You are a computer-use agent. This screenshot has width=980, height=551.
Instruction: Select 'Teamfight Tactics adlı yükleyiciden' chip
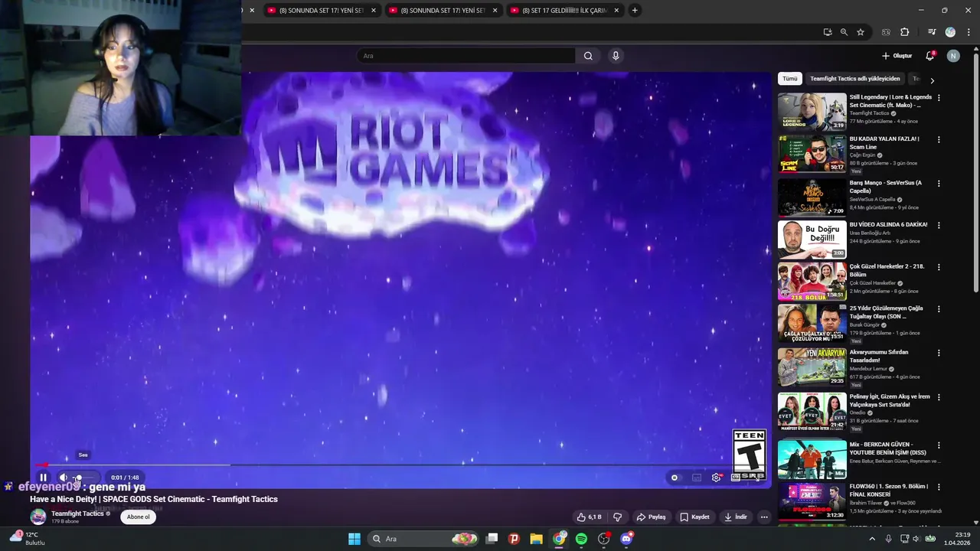pos(855,79)
